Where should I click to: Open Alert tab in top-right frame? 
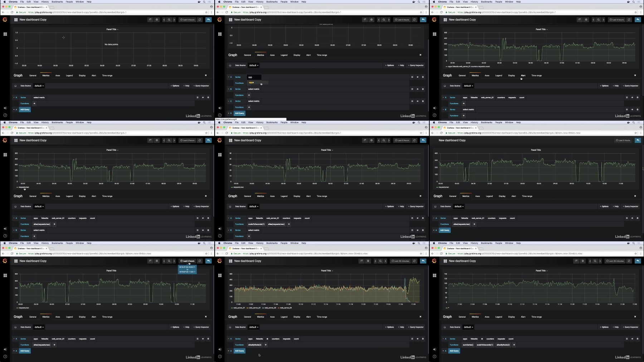[x=523, y=76]
